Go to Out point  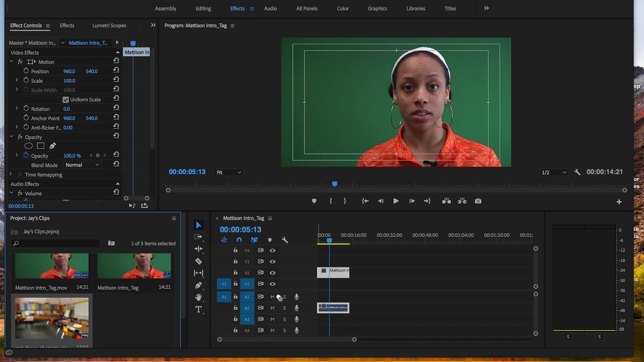[427, 201]
